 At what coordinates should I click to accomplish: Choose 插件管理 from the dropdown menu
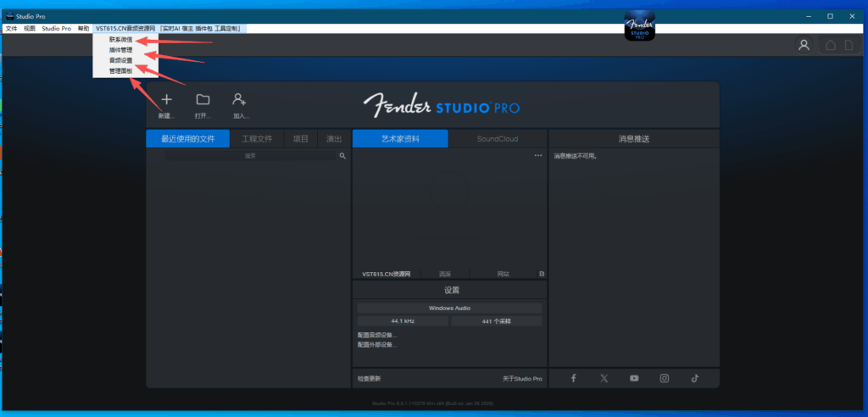[120, 50]
